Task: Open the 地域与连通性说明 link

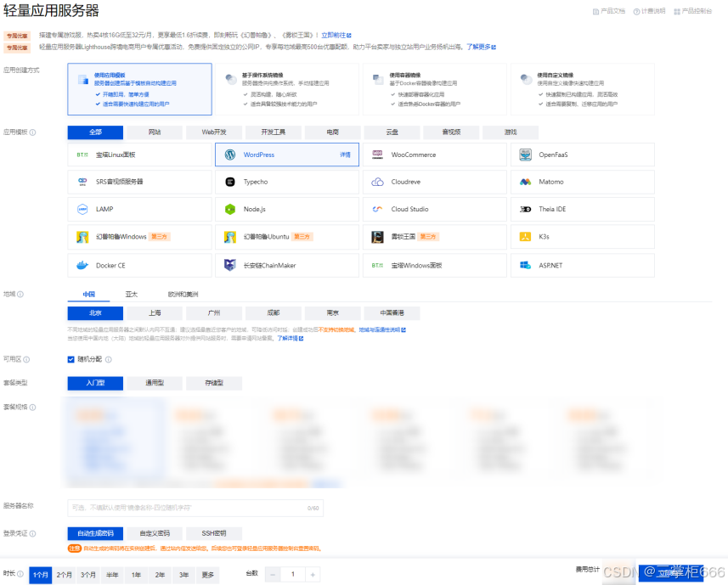Action: [x=382, y=329]
